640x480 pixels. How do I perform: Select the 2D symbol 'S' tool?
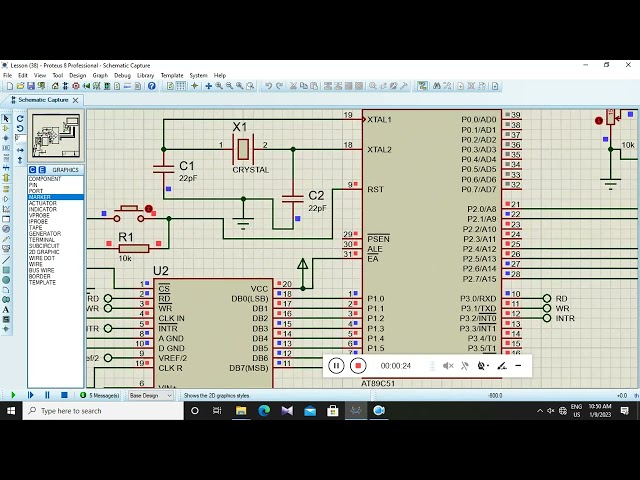6,319
